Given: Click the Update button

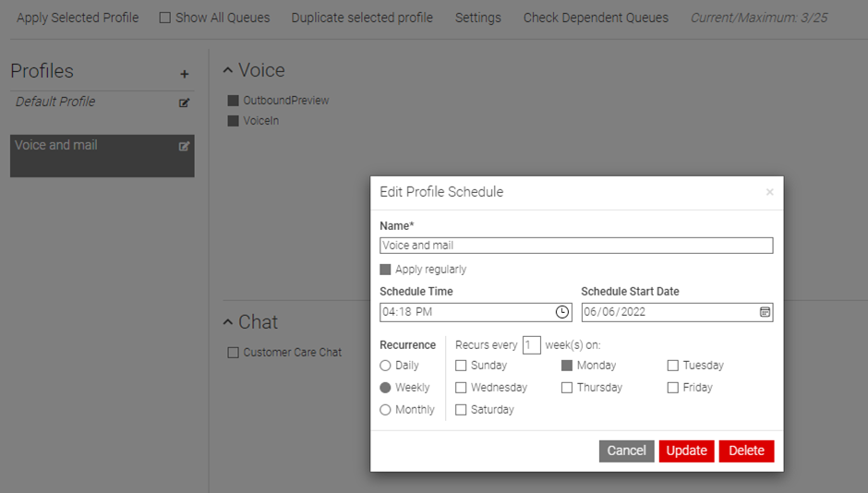Looking at the screenshot, I should click(686, 451).
